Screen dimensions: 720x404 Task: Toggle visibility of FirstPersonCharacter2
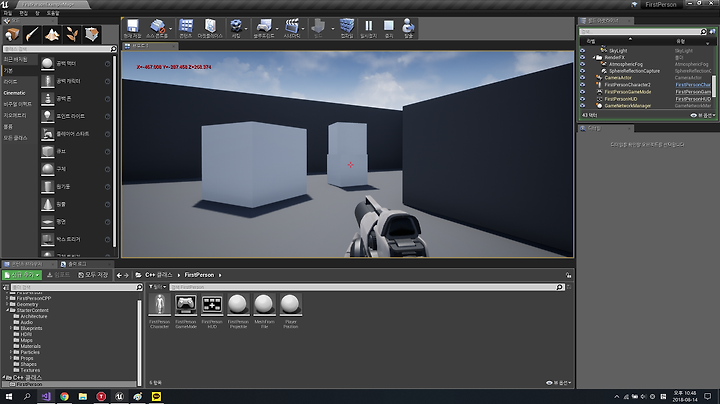[583, 85]
